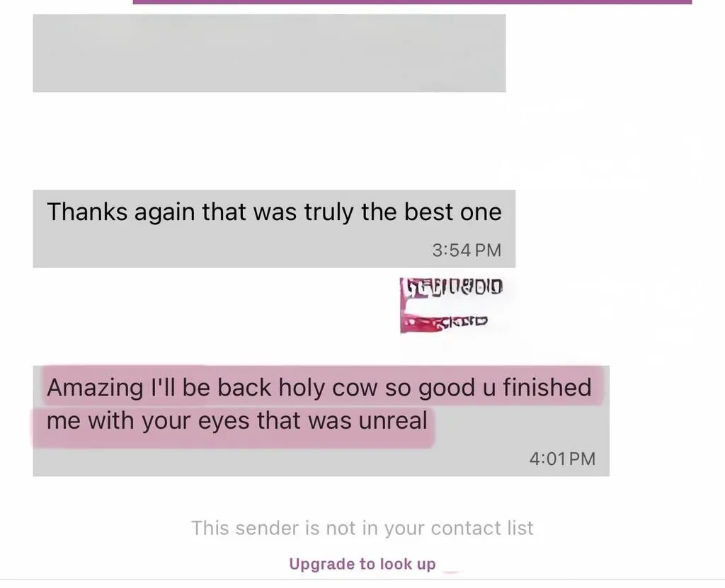This screenshot has height=588, width=725.
Task: Click the purple bar at the top
Action: (413, 2)
